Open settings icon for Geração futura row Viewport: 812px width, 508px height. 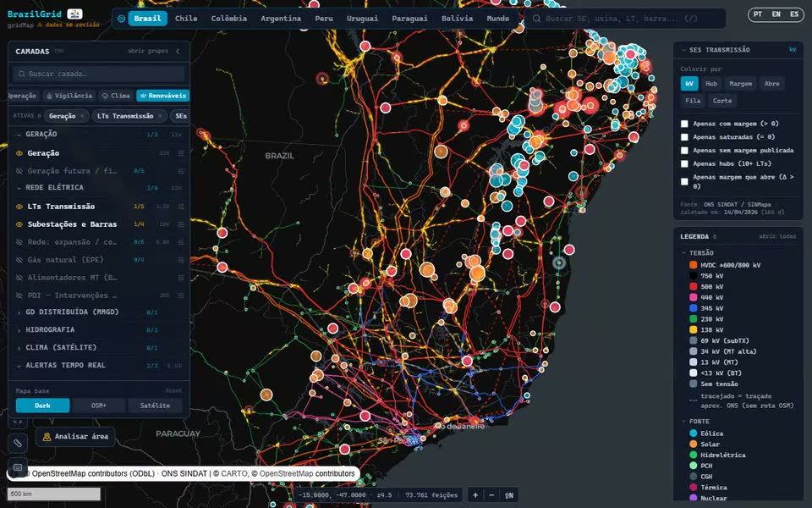[x=181, y=171]
